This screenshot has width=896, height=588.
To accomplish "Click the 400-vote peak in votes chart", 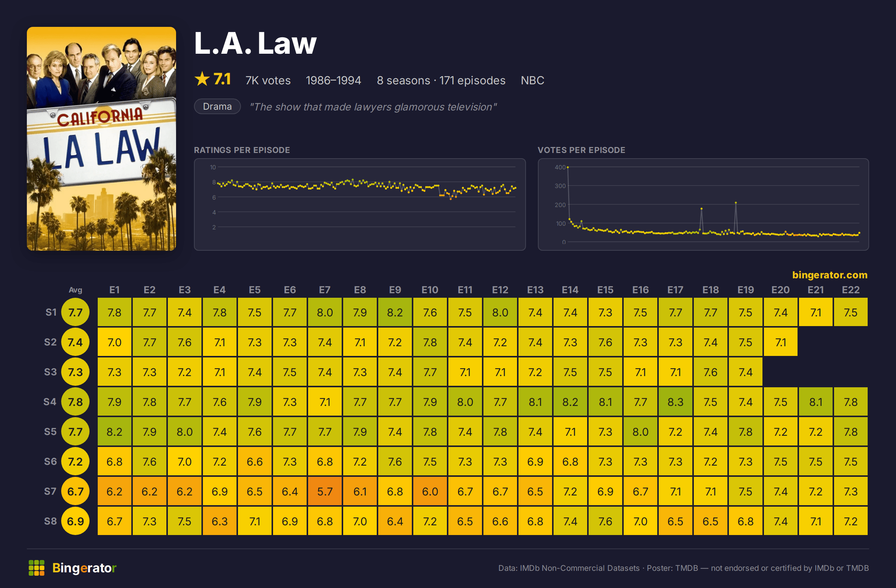I will click(568, 167).
